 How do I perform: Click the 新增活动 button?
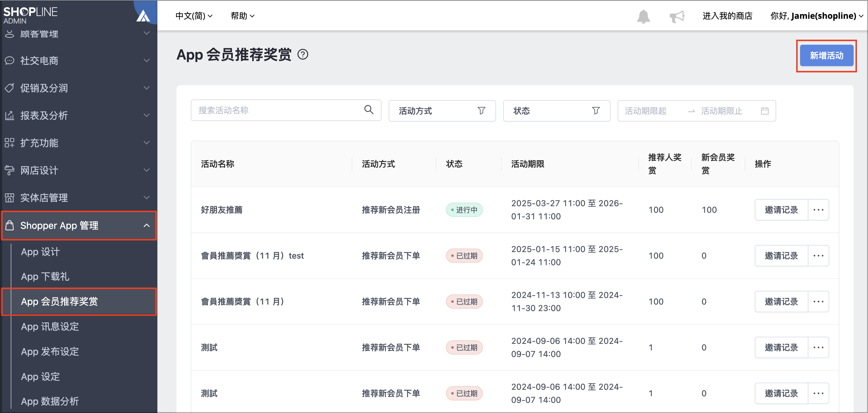[x=826, y=56]
